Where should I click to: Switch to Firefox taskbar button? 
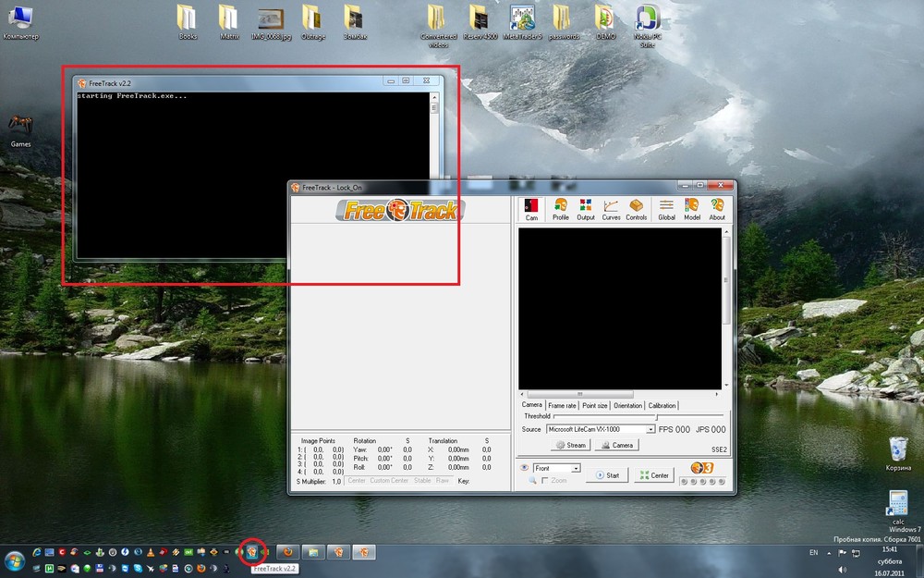point(287,552)
